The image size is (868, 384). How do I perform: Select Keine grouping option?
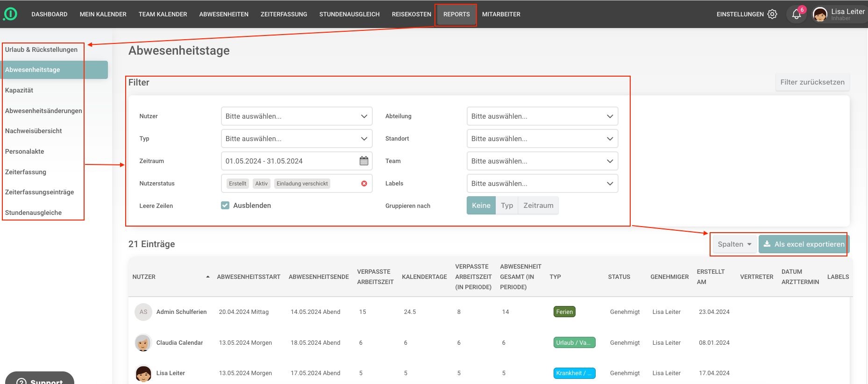pos(481,206)
